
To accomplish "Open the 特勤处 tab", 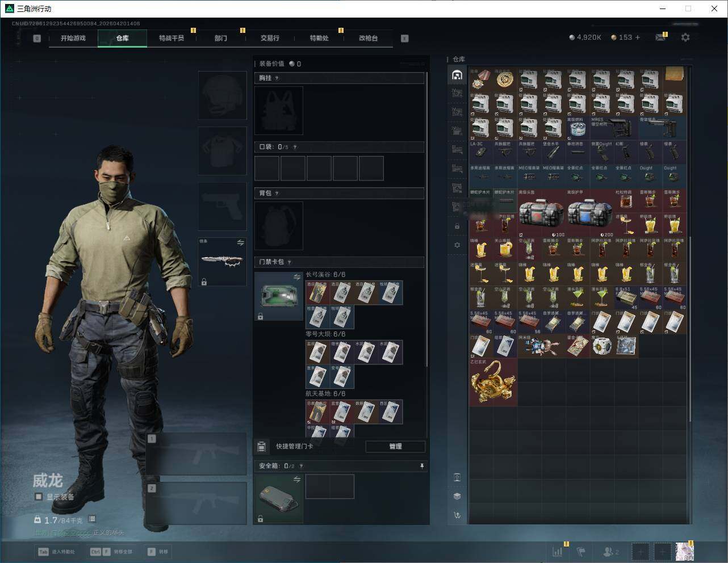I will [x=319, y=38].
